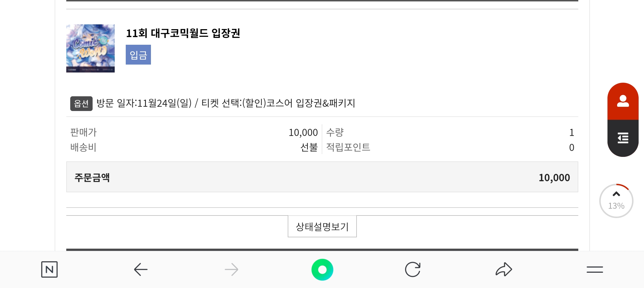This screenshot has width=644, height=288.
Task: Click the 판매가 price label
Action: click(x=83, y=132)
